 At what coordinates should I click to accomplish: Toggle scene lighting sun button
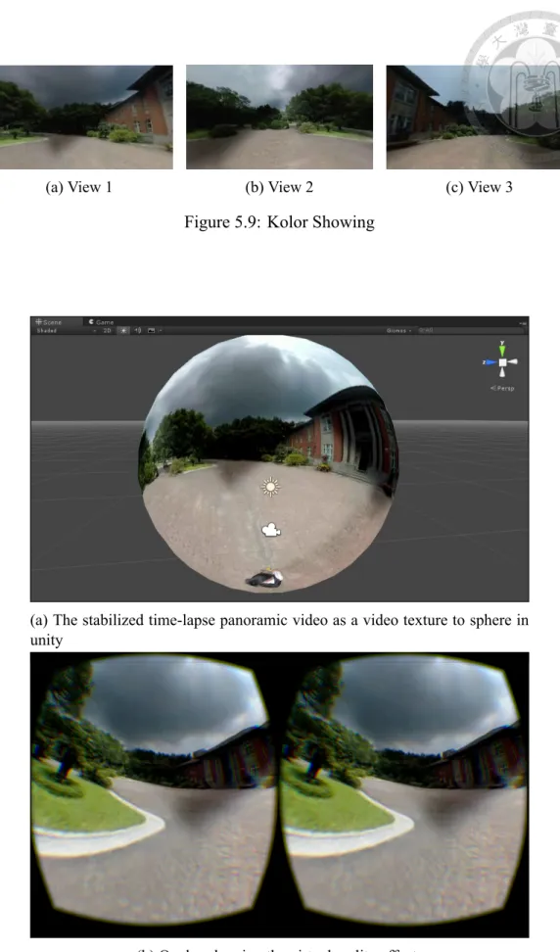coord(123,330)
